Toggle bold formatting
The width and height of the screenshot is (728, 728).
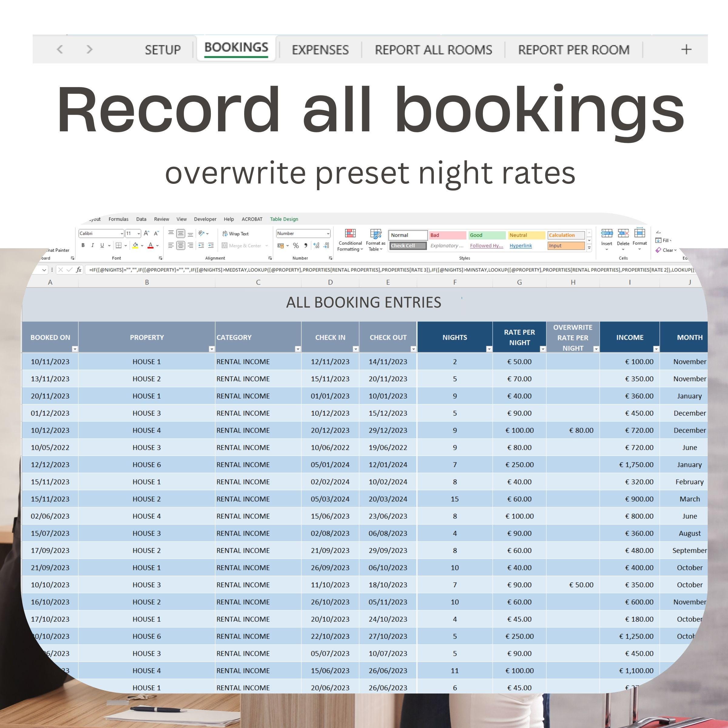[x=84, y=245]
